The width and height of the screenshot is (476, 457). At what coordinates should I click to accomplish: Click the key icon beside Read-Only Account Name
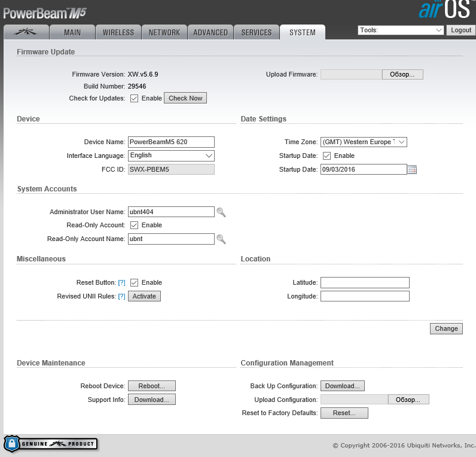click(221, 239)
